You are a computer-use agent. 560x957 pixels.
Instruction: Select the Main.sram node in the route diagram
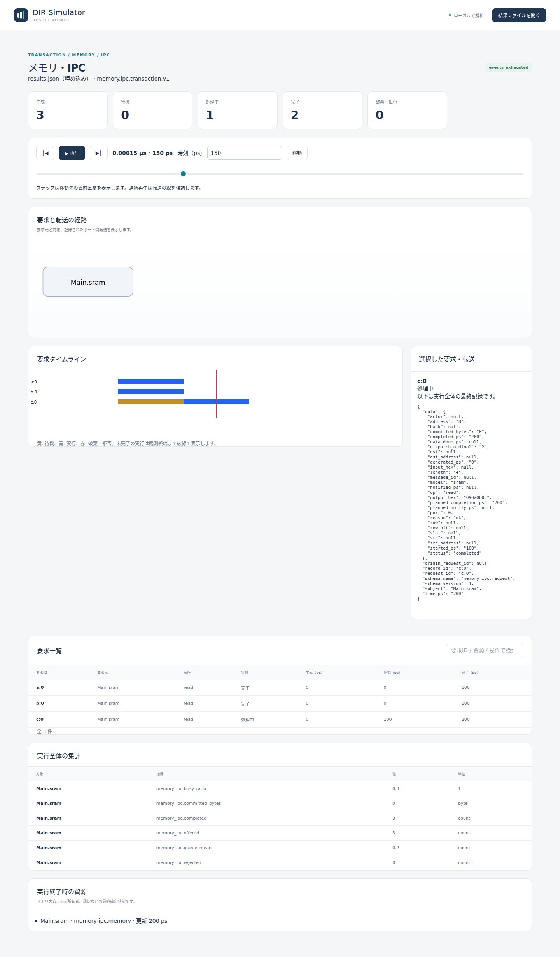click(88, 282)
